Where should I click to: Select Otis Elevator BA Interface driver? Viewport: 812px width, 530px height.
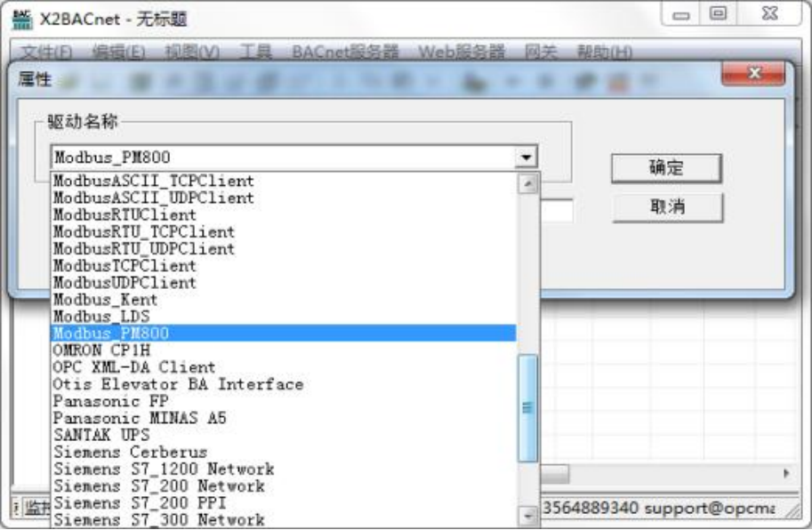pyautogui.click(x=284, y=384)
